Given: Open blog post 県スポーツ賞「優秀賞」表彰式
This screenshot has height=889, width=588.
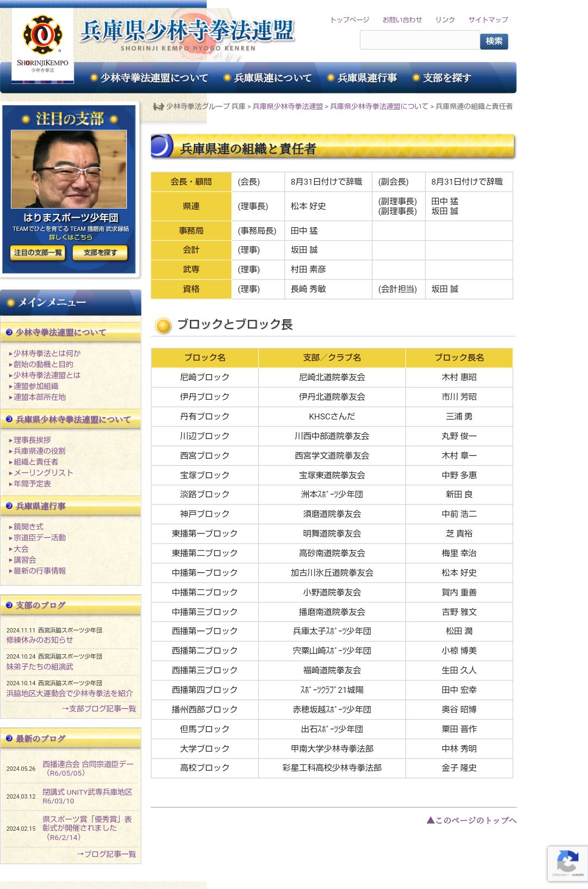Looking at the screenshot, I should tap(87, 828).
